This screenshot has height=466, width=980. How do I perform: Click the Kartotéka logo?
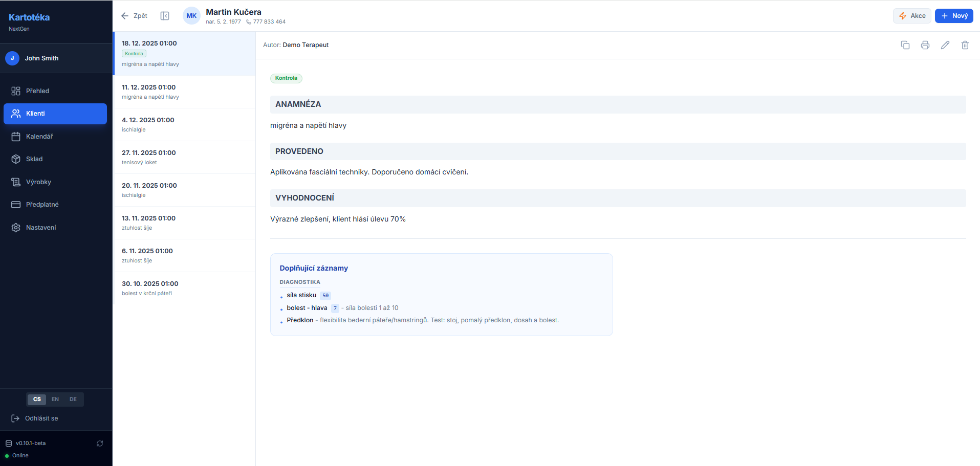(x=29, y=17)
